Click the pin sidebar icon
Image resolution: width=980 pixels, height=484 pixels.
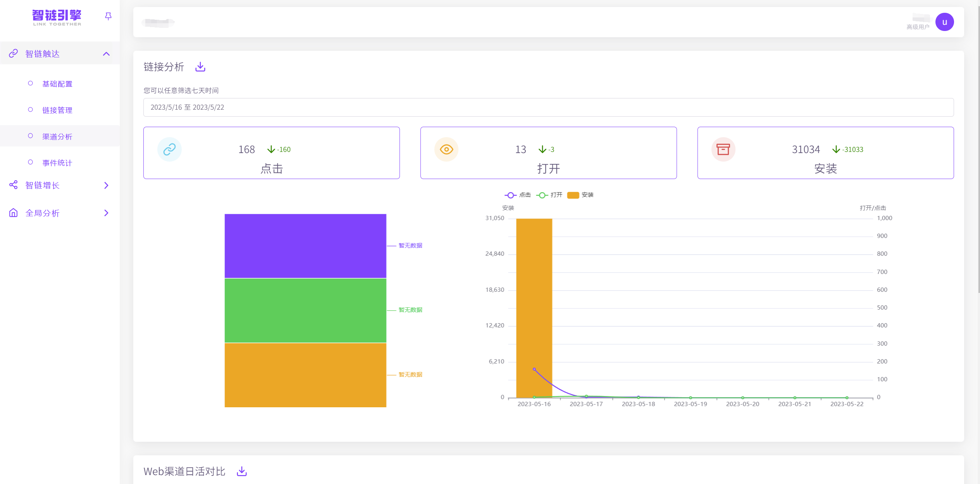(108, 16)
